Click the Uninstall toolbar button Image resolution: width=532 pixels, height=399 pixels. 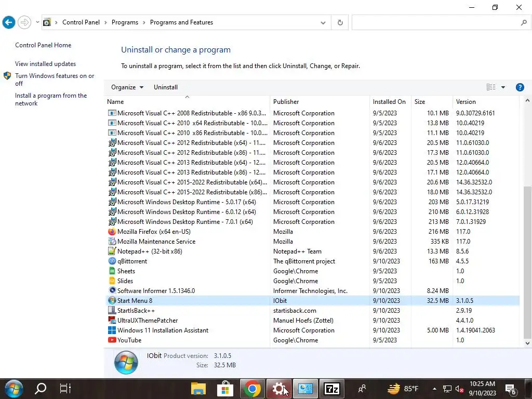click(x=166, y=87)
